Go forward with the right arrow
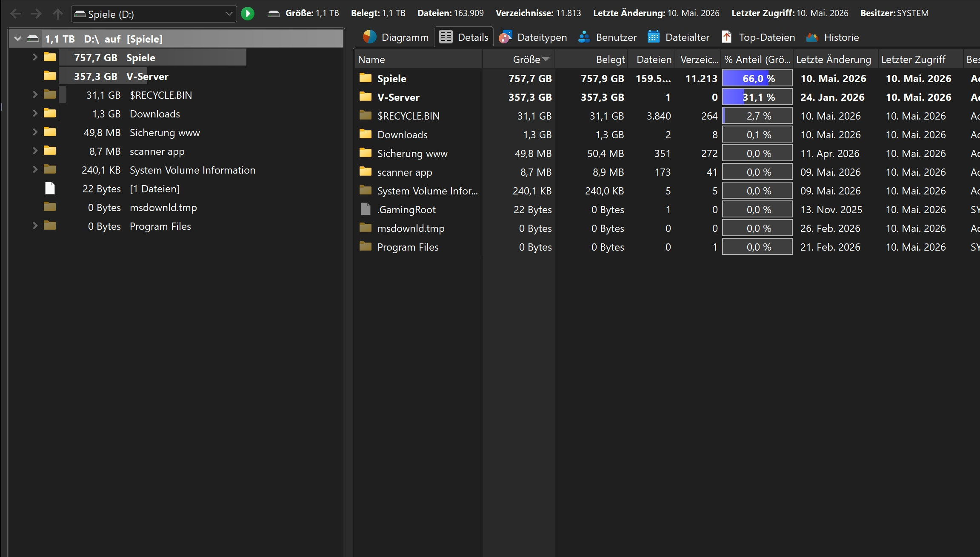This screenshot has height=557, width=980. tap(36, 14)
